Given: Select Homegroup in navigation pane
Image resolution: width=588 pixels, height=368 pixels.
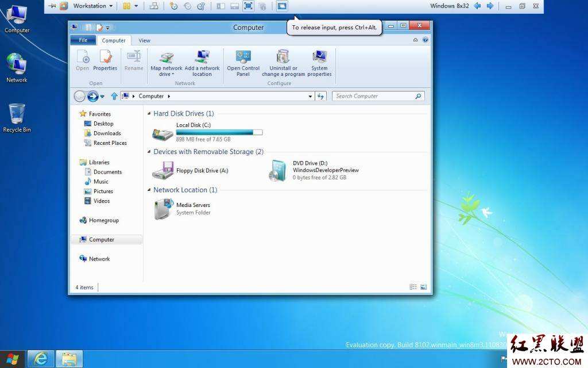Looking at the screenshot, I should (x=99, y=220).
